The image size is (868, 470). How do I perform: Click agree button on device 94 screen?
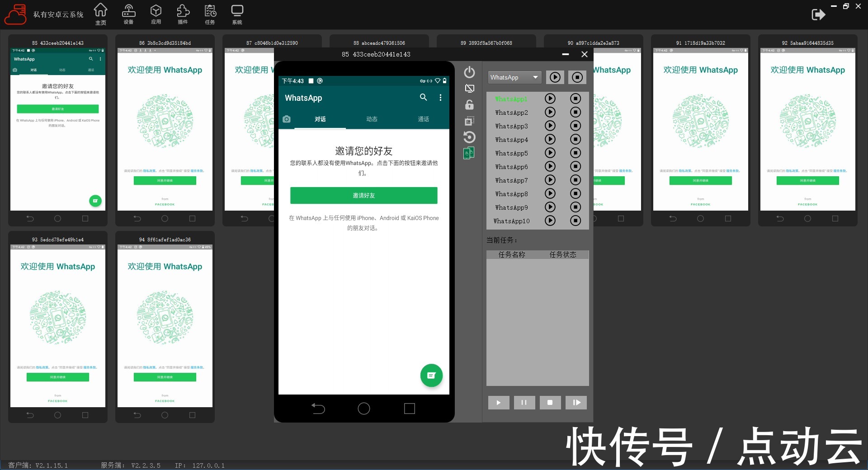point(165,377)
